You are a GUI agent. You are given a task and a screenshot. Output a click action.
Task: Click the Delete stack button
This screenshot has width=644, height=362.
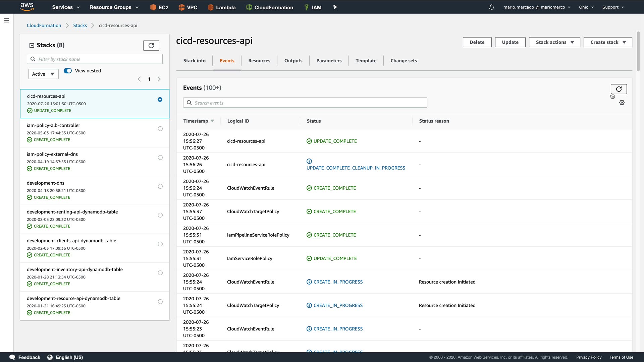pos(477,42)
